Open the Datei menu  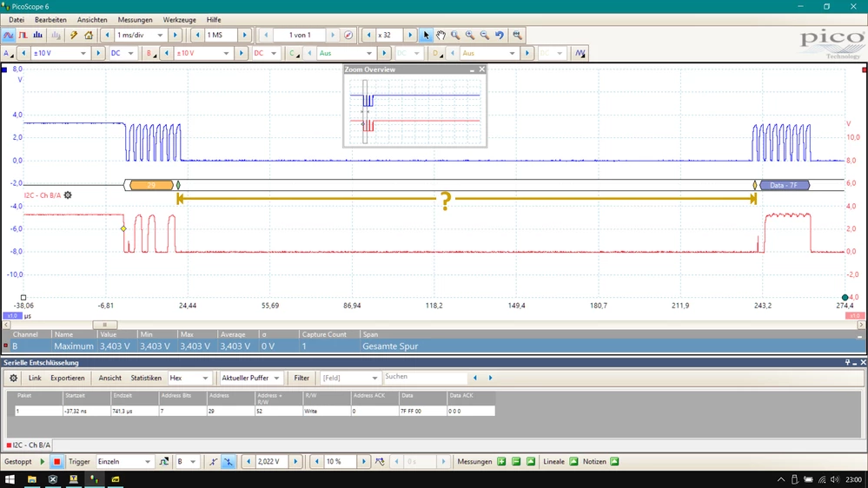pos(16,19)
